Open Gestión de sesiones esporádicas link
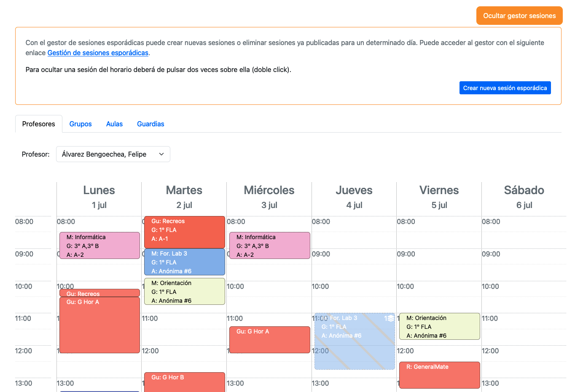575x392 pixels. click(98, 53)
